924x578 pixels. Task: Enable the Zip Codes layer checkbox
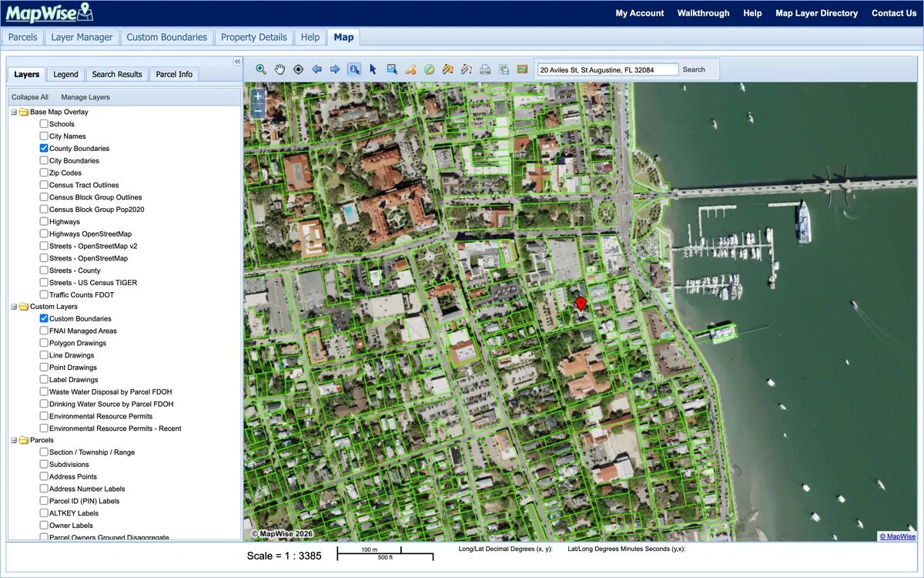[x=44, y=173]
